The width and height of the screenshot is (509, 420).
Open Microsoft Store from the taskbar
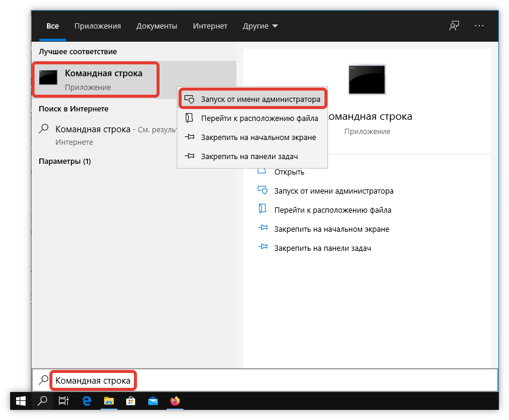131,402
